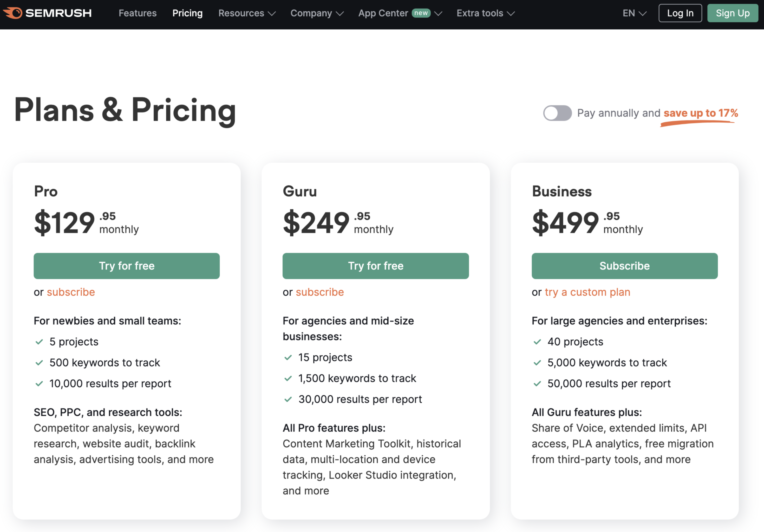Go to Pricing in the top navigation
The image size is (764, 532).
[x=187, y=13]
